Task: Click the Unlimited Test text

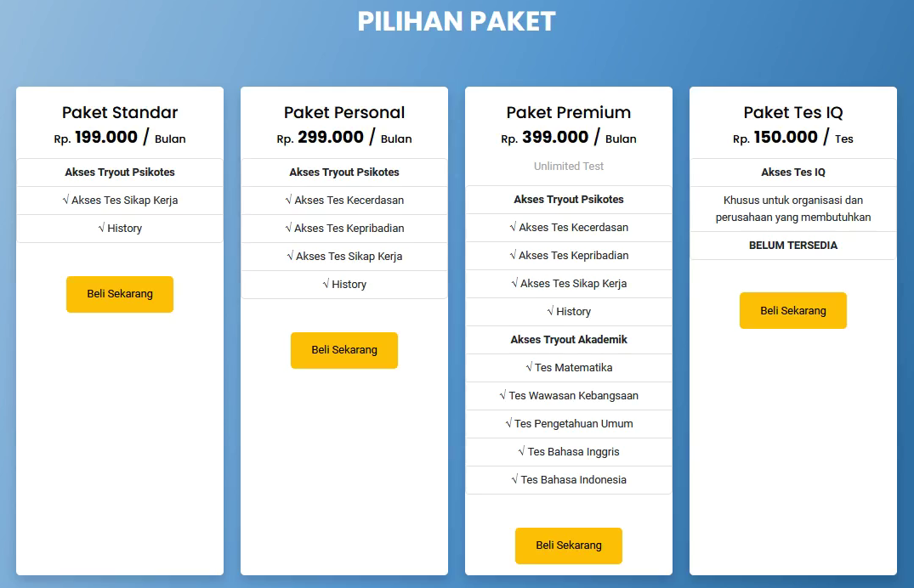Action: pyautogui.click(x=569, y=167)
